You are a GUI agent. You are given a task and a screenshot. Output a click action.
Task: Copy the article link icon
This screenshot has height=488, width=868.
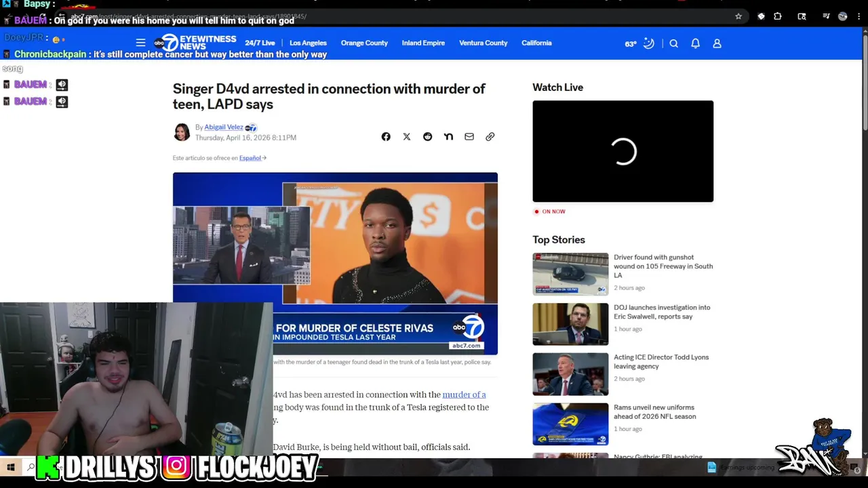point(490,137)
